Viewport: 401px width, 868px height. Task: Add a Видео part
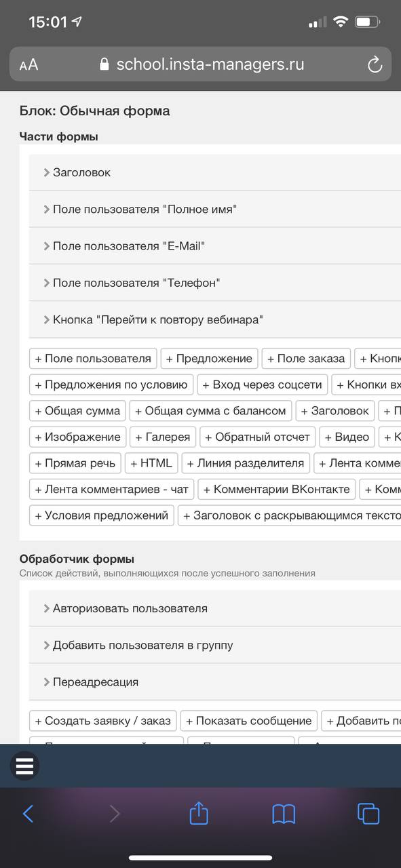(x=347, y=437)
